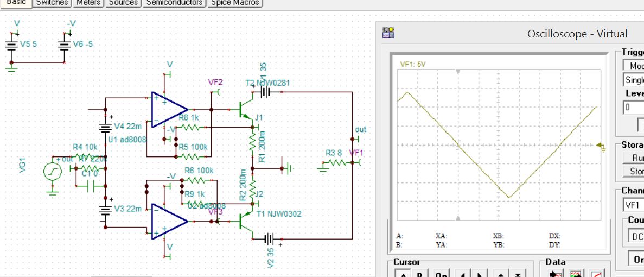Viewport: 644px width, 277px height.
Task: Click the third Data curve icon
Action: 596,273
